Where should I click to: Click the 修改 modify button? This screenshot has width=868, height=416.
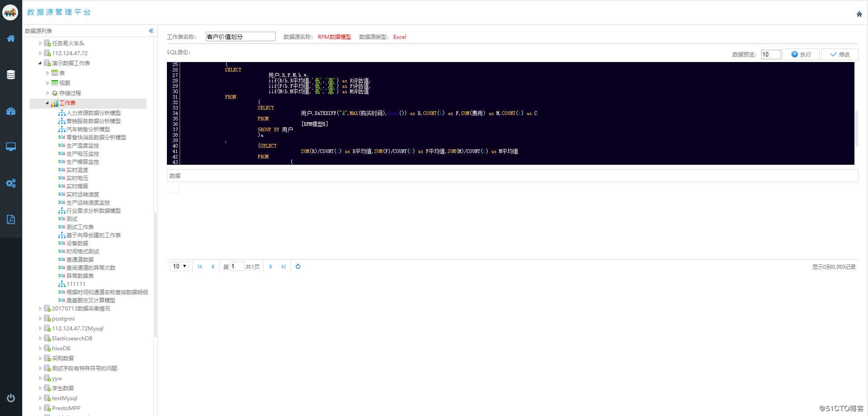(840, 54)
